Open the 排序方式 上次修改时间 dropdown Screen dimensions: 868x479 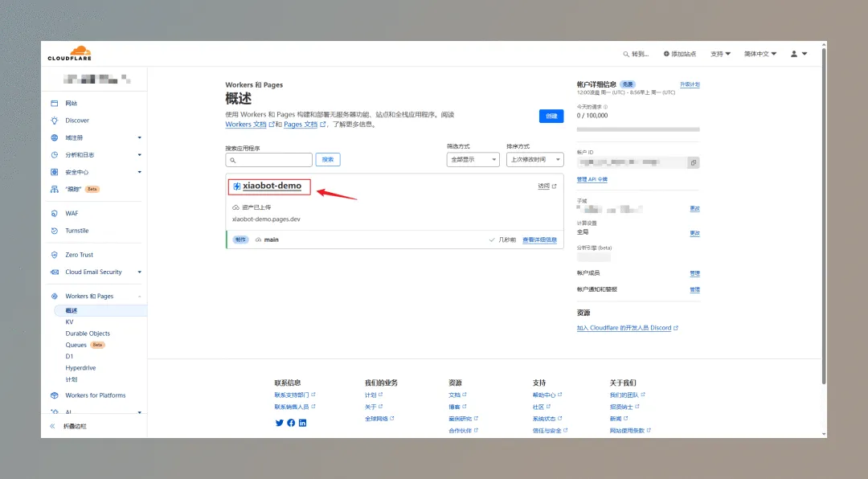coord(534,159)
